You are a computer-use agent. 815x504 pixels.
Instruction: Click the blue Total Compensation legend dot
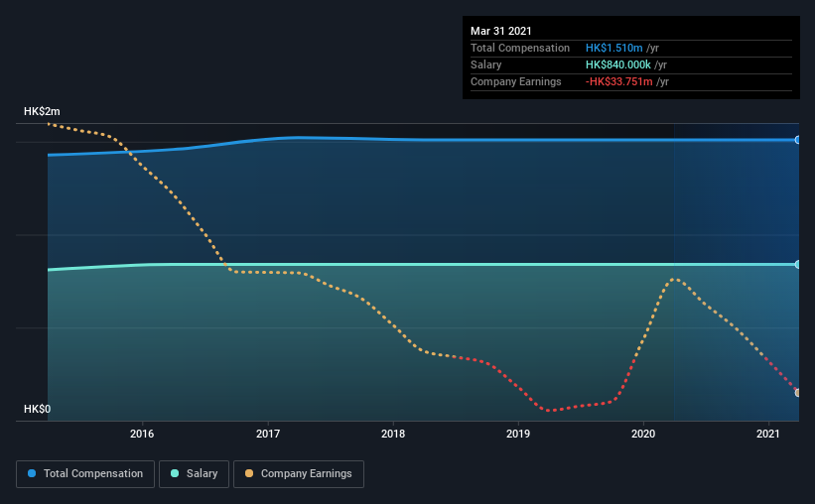32,473
